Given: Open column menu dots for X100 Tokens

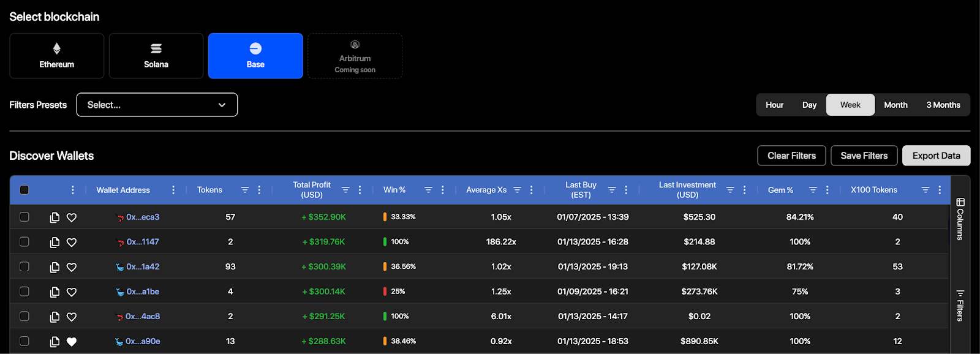Looking at the screenshot, I should [x=940, y=190].
